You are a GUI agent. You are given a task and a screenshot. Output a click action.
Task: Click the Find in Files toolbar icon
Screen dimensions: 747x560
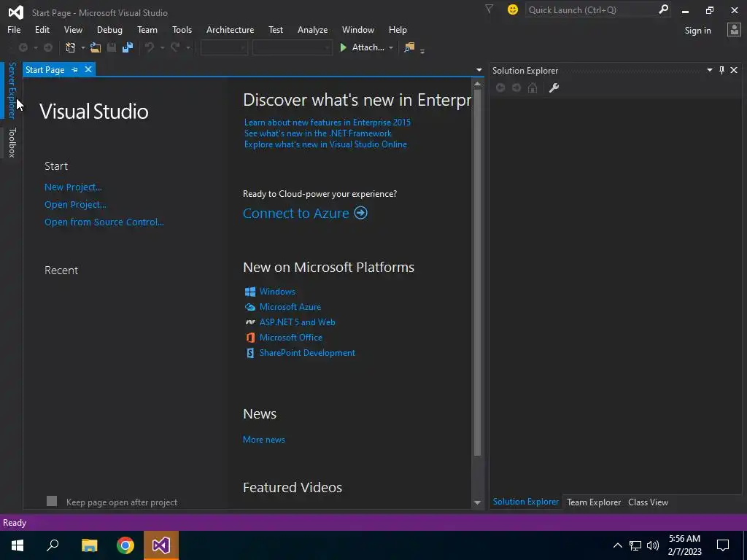point(409,47)
